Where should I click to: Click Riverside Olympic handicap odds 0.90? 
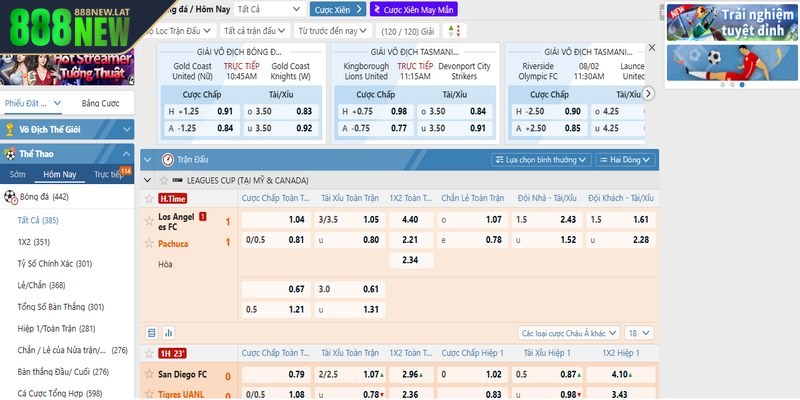coord(572,111)
